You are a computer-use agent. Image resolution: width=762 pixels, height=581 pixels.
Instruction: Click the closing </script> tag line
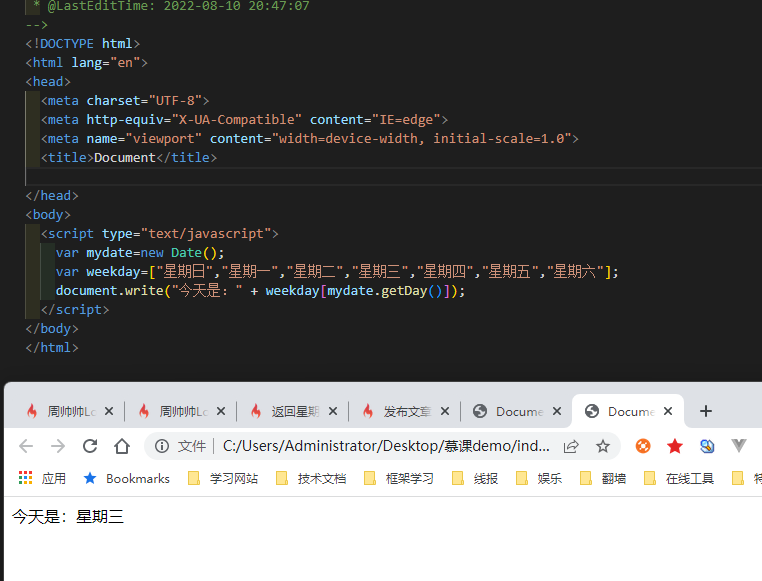[x=75, y=309]
